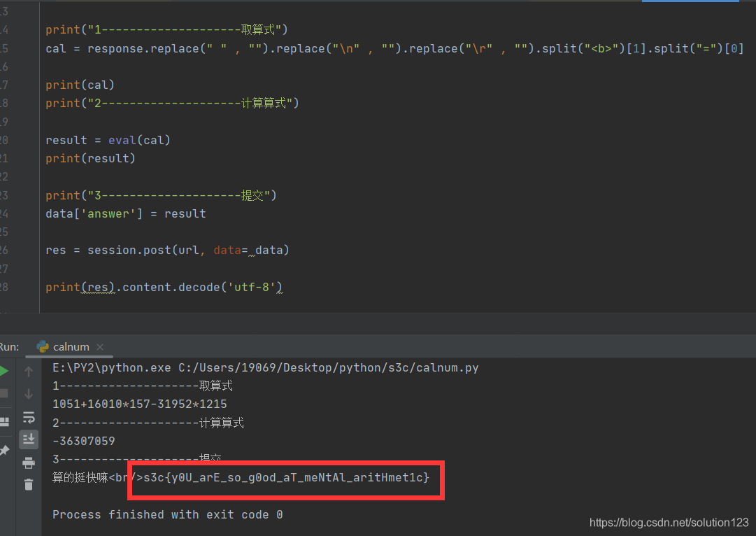This screenshot has width=756, height=536.
Task: Click the print(cal) code line
Action: coord(80,85)
